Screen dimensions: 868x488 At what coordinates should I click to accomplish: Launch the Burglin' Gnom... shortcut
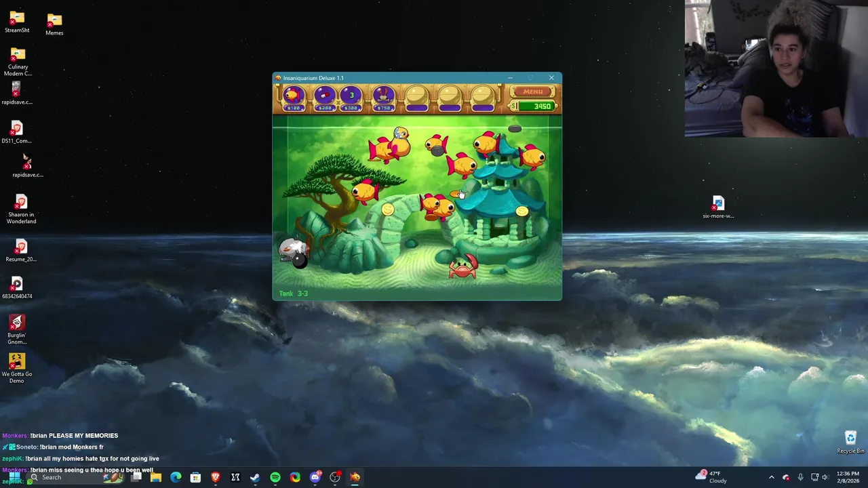click(x=17, y=329)
